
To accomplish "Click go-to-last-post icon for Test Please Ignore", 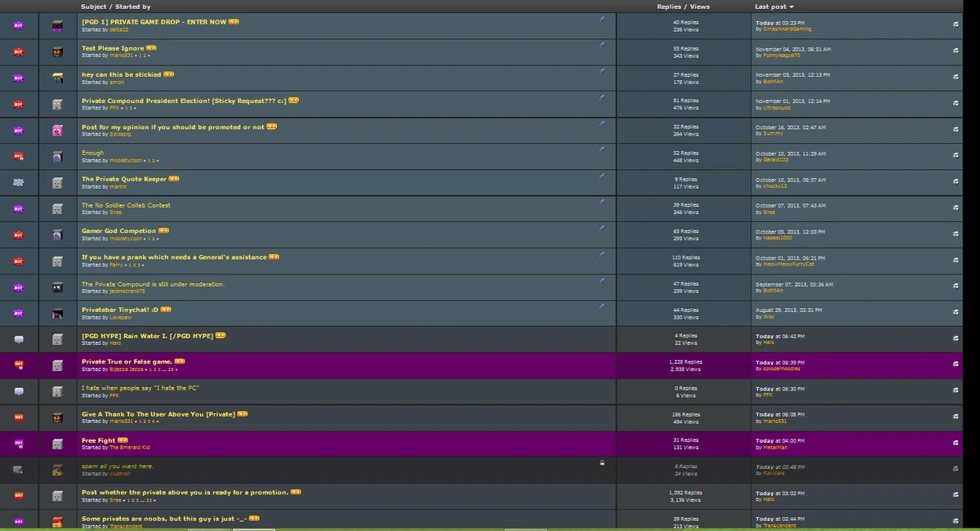I will coord(955,51).
